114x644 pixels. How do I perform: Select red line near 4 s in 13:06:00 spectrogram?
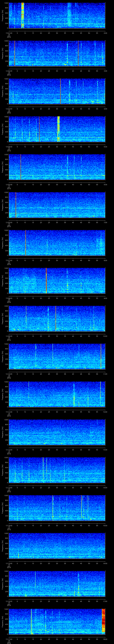click(x=16, y=205)
